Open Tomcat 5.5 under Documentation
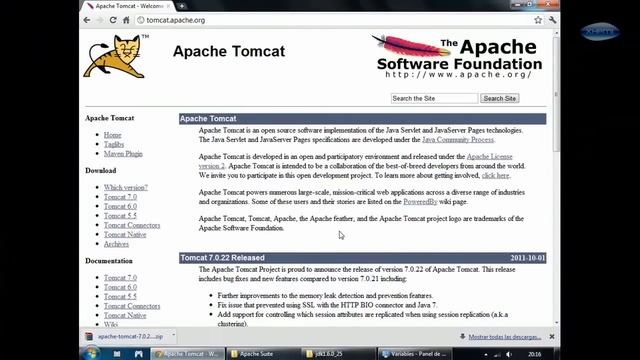Image resolution: width=640 pixels, height=360 pixels. pyautogui.click(x=120, y=296)
